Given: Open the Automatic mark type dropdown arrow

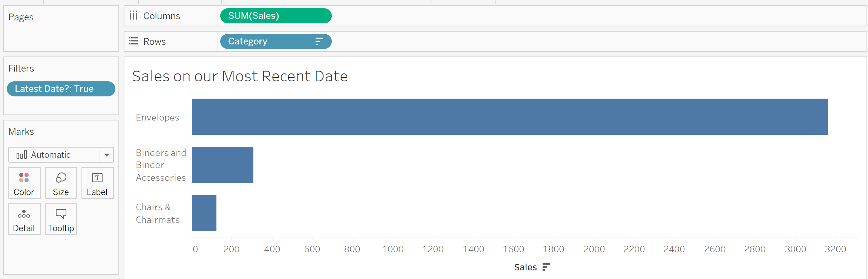Looking at the screenshot, I should (107, 155).
